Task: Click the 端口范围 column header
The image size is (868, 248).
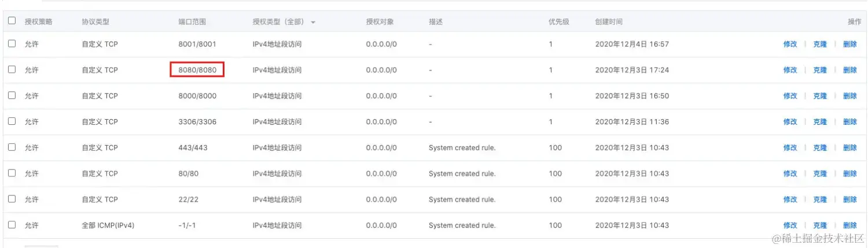Action: click(x=192, y=22)
